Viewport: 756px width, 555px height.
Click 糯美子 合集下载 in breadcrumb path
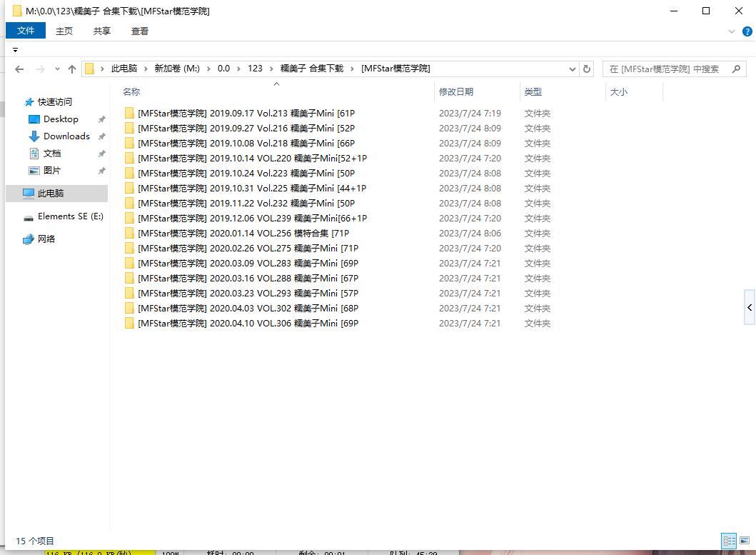pyautogui.click(x=311, y=69)
